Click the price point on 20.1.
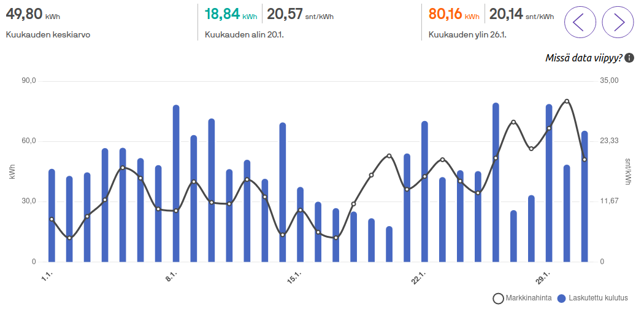 [x=389, y=156]
